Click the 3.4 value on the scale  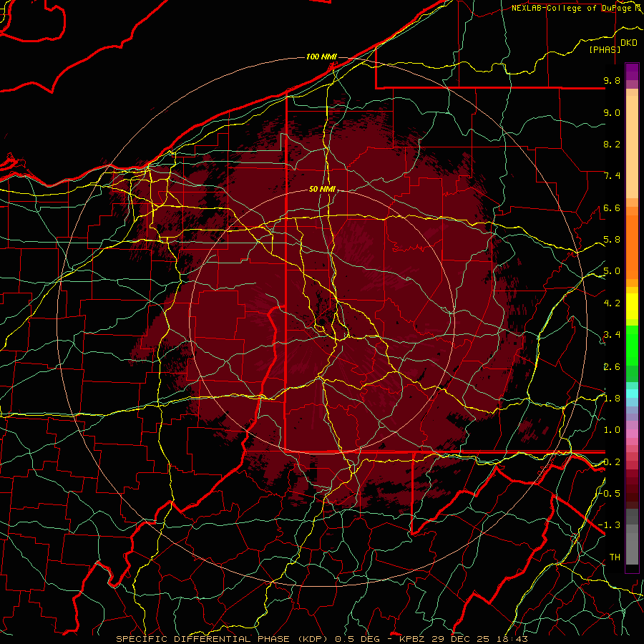tap(612, 335)
